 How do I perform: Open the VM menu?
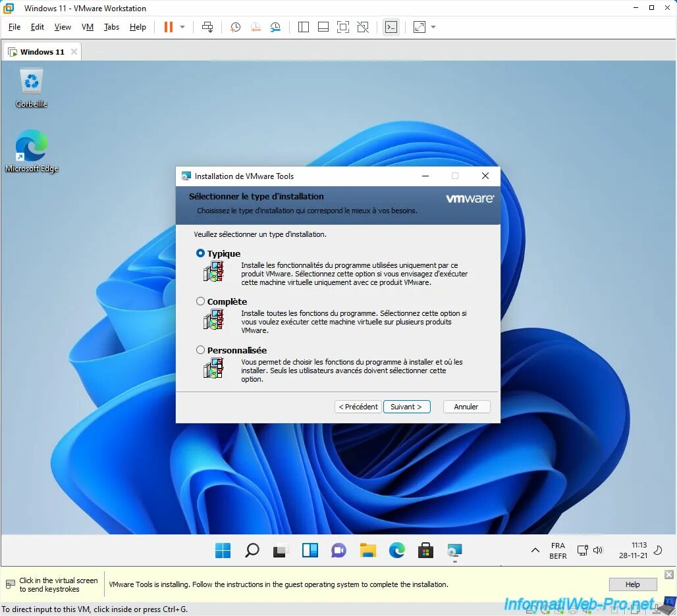(87, 27)
